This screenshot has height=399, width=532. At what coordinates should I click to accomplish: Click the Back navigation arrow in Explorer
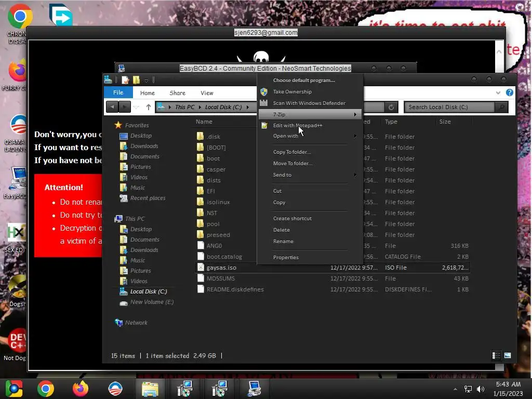click(112, 107)
